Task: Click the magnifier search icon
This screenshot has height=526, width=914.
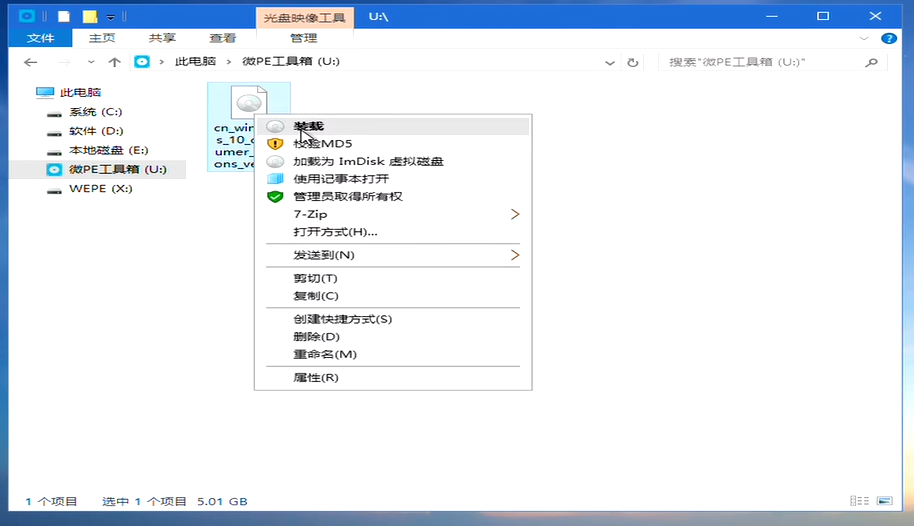Action: tap(871, 62)
